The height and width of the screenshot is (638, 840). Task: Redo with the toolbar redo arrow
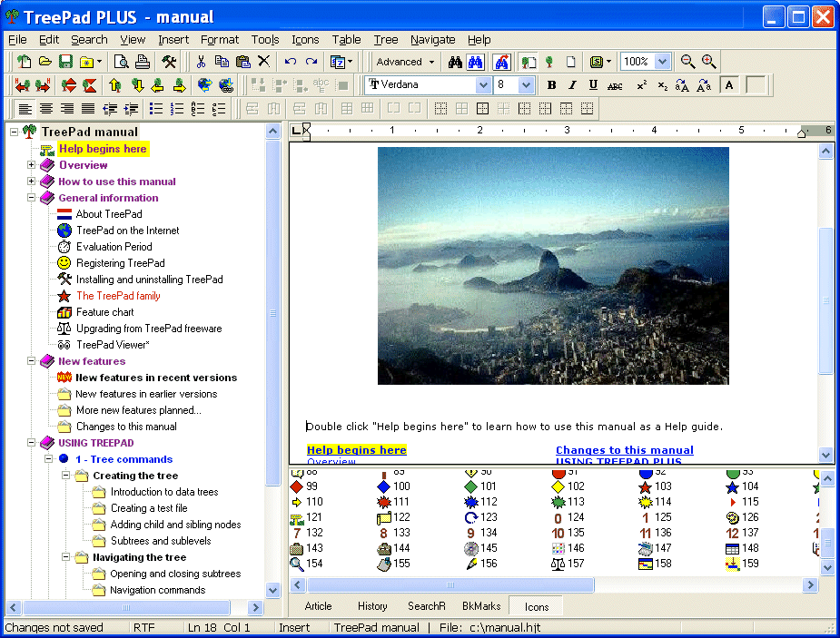(x=311, y=62)
